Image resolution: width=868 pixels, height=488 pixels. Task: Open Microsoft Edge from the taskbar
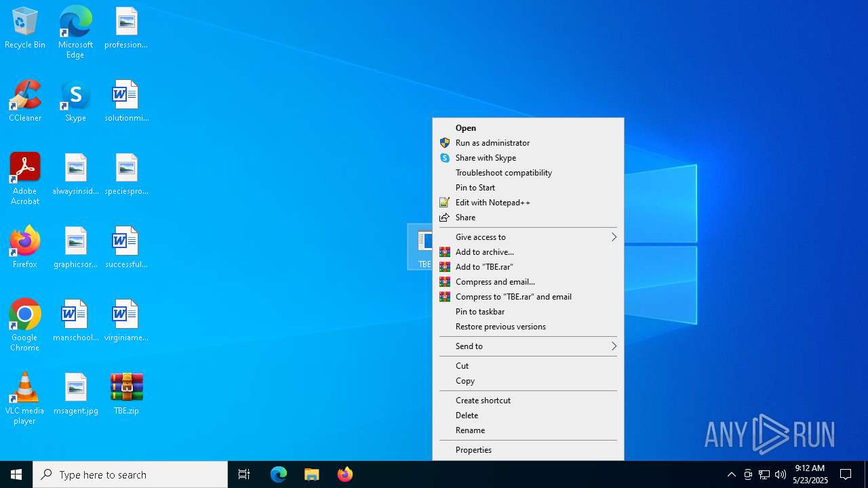279,474
